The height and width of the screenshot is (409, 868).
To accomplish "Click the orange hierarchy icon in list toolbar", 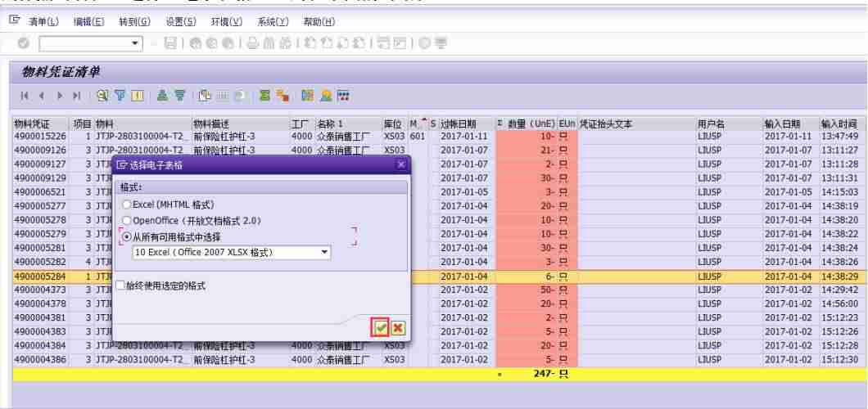I will pos(283,96).
